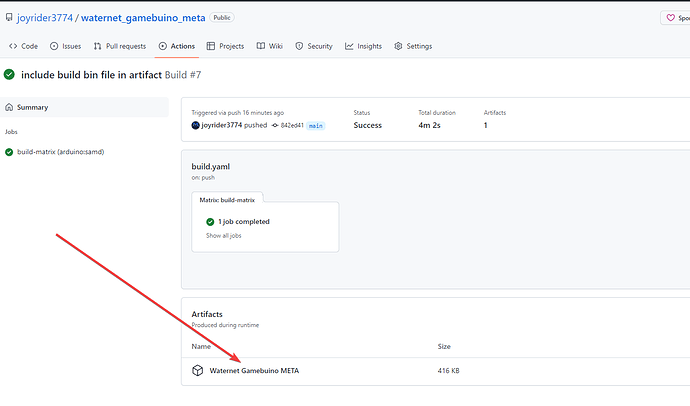Download the Waternet Gamebuino META artifact
This screenshot has height=406, width=690.
[254, 371]
